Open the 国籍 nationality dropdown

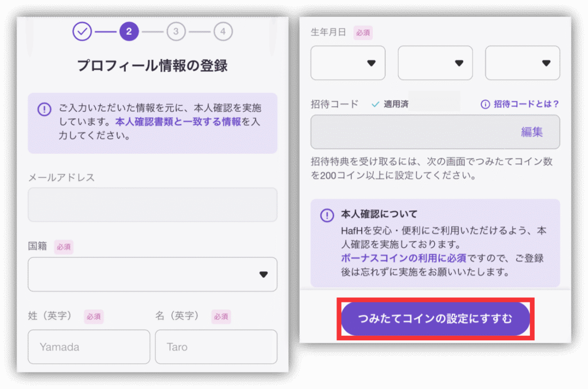(x=152, y=274)
